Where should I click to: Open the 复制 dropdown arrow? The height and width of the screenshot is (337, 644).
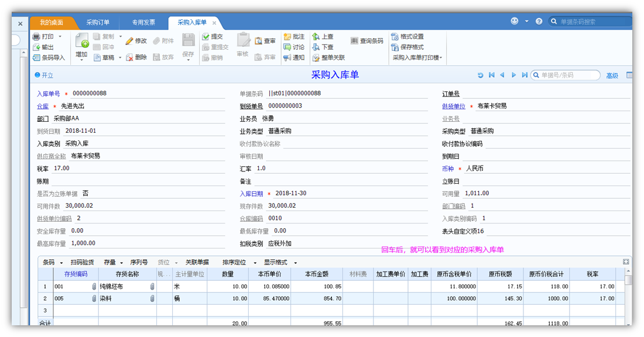121,36
